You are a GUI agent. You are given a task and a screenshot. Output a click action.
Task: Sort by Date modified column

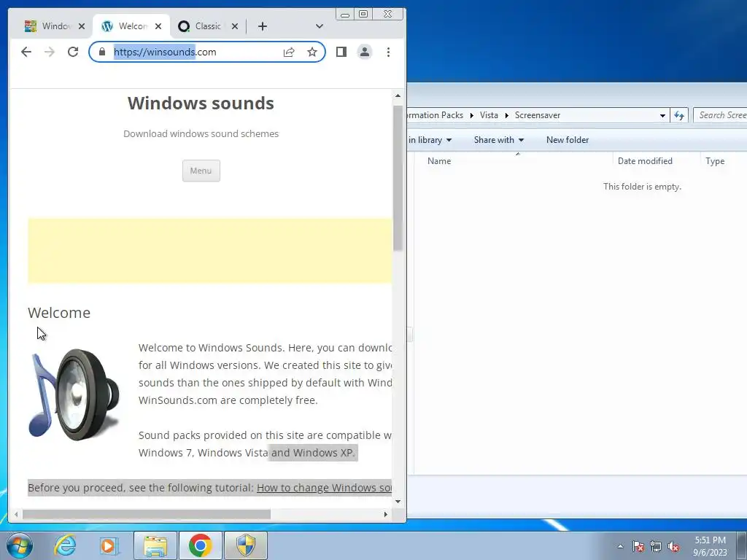pyautogui.click(x=656, y=161)
